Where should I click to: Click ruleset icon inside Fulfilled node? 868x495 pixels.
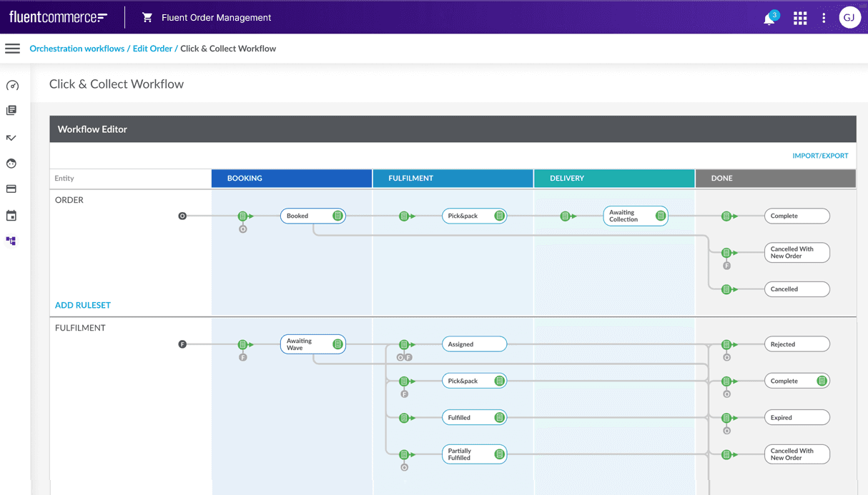499,418
